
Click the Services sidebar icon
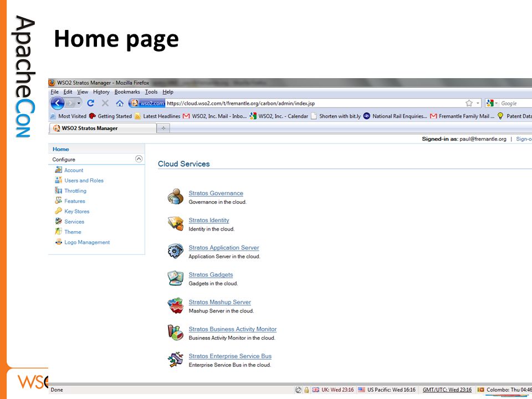point(58,221)
